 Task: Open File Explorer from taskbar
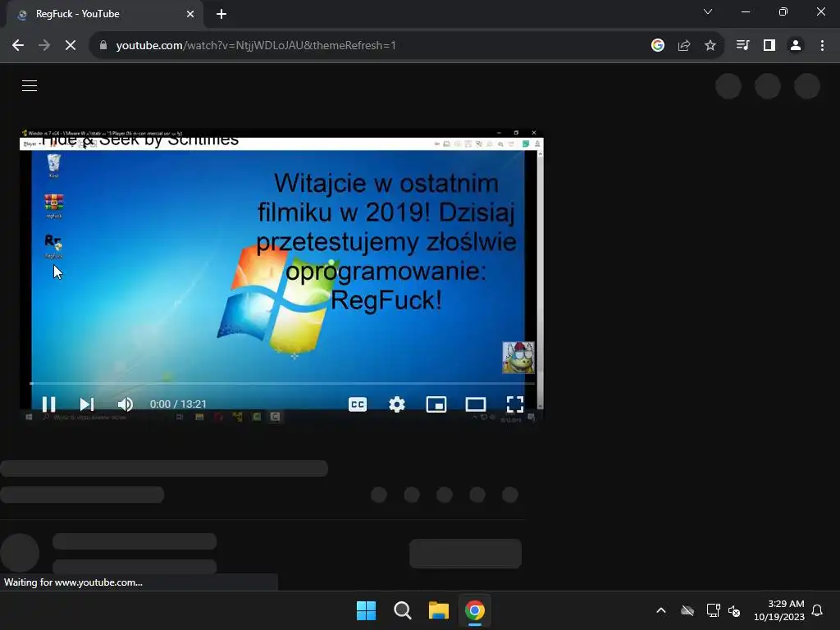438,610
